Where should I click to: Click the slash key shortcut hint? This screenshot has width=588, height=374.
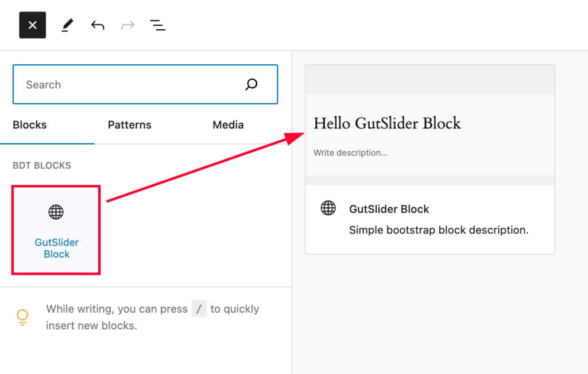point(199,309)
